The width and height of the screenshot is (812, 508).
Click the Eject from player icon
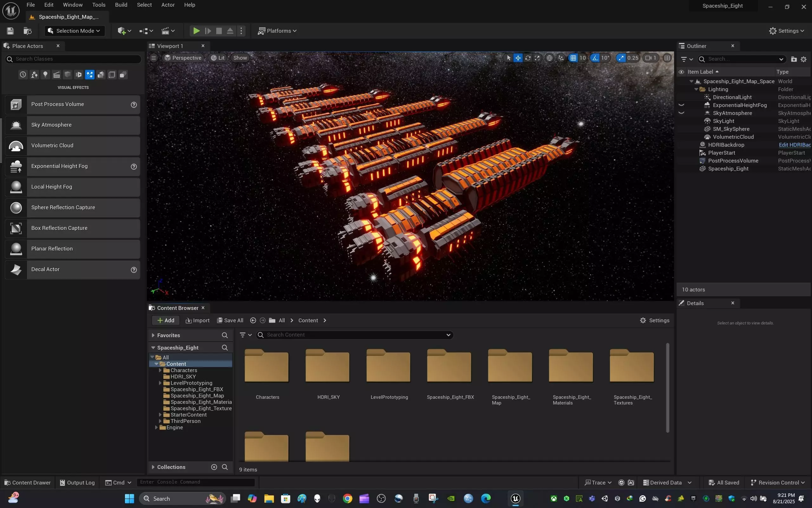click(230, 31)
